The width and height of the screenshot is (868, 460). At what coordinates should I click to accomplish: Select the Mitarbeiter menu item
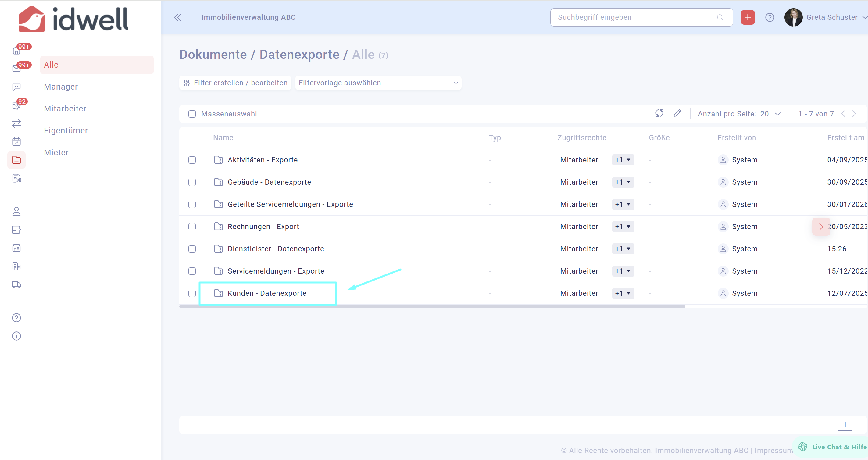coord(65,109)
